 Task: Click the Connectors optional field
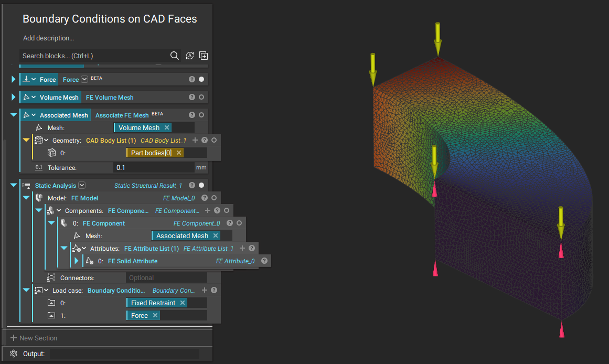pyautogui.click(x=166, y=278)
